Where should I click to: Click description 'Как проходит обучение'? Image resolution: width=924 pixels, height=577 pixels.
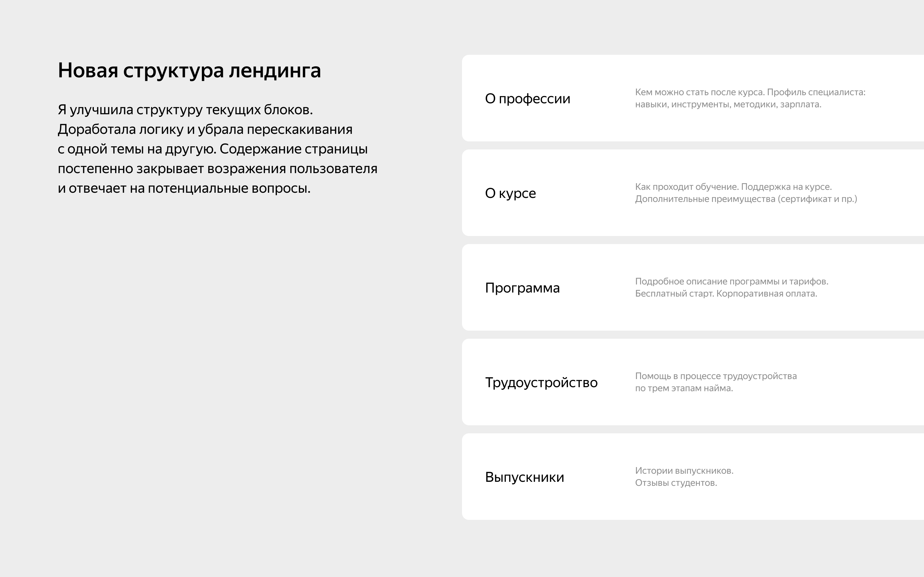[x=733, y=187]
